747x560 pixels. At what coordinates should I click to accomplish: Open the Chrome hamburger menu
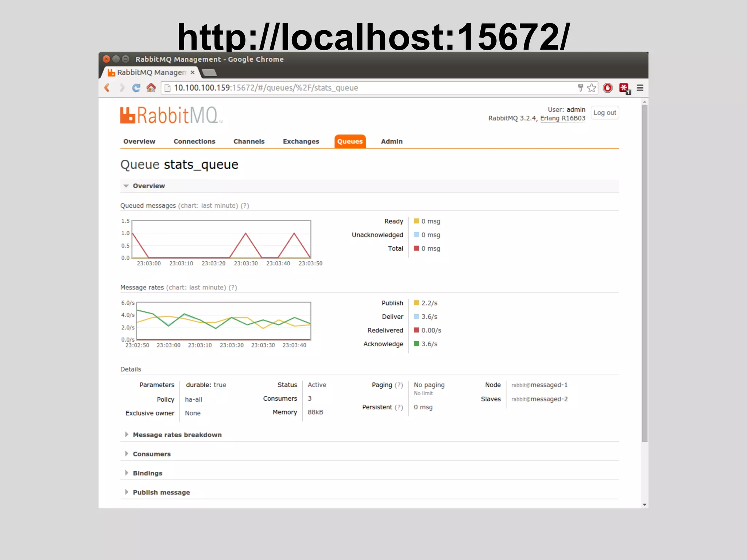[640, 88]
